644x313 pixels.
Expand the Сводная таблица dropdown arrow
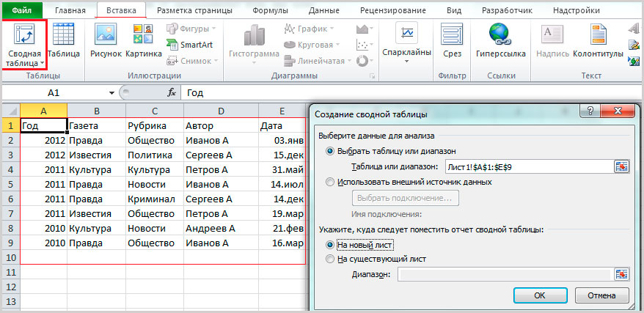(42, 64)
